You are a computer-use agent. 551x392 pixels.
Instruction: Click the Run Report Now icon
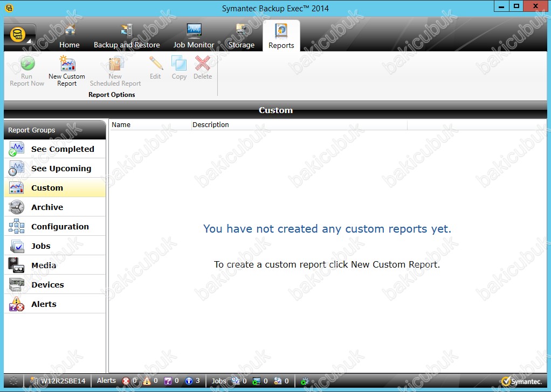(27, 64)
